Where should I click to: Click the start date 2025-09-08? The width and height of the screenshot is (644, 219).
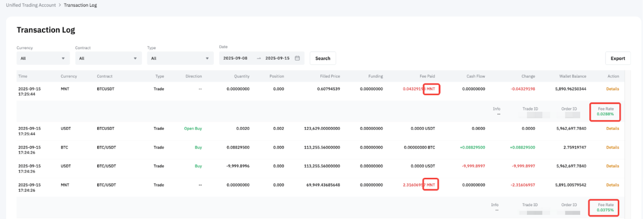tap(235, 58)
